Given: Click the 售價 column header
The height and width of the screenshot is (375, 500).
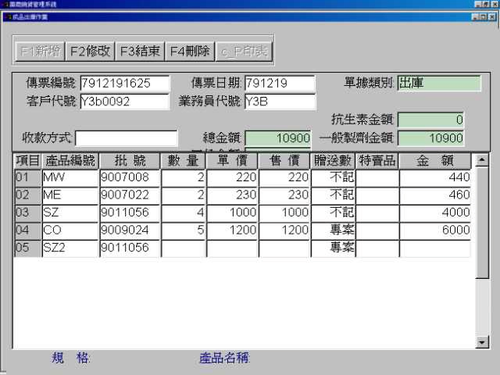Looking at the screenshot, I should click(x=284, y=161).
